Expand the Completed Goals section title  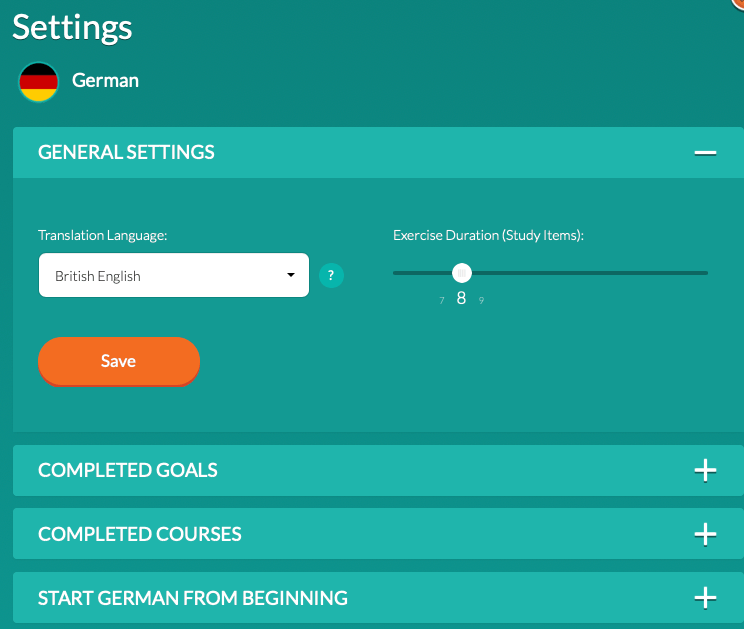(127, 470)
